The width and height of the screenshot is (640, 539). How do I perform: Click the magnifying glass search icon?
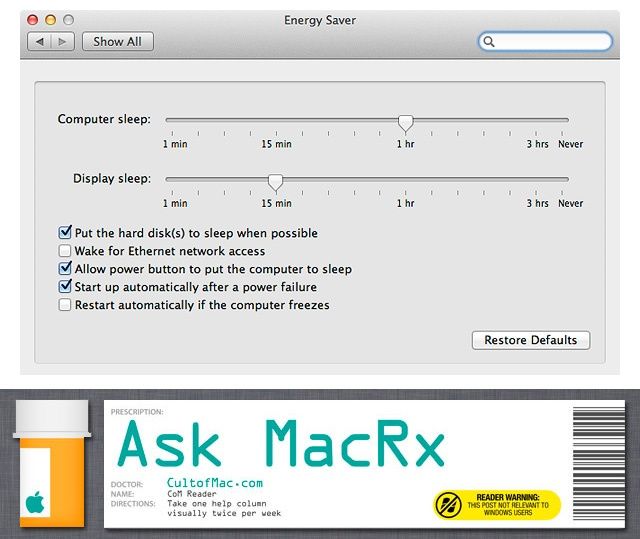[x=489, y=41]
